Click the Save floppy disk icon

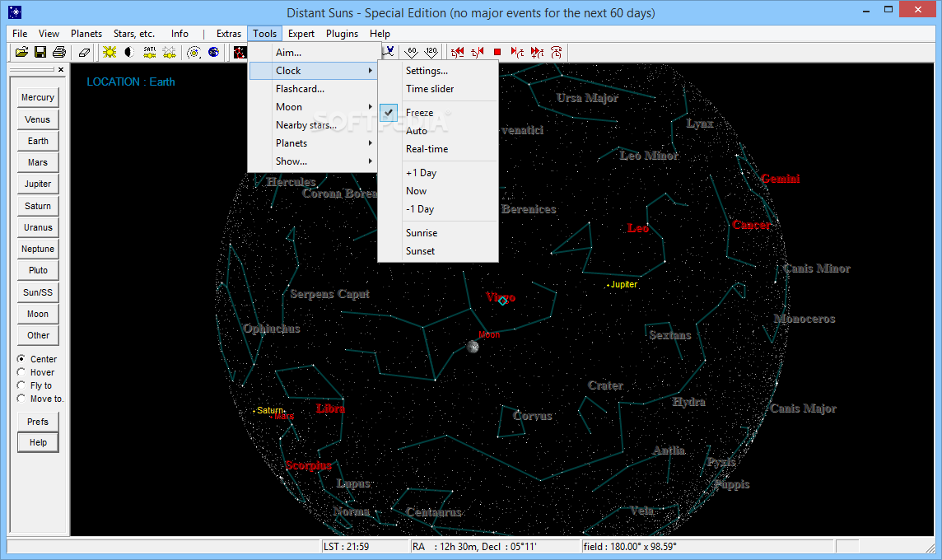point(40,52)
